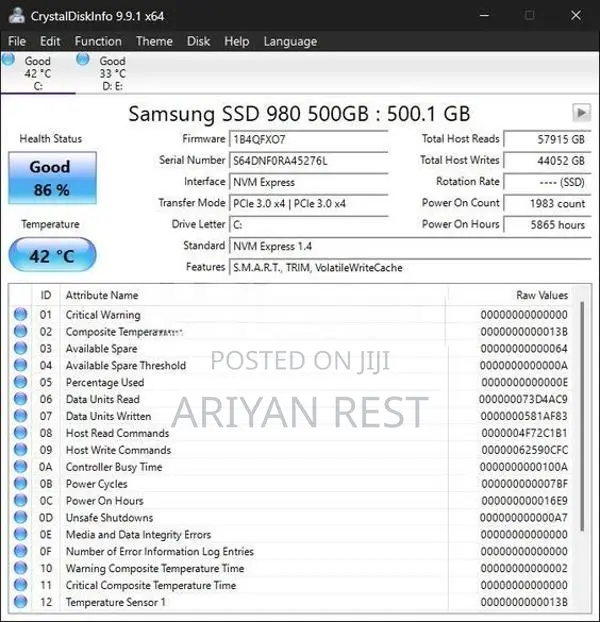Click the Features field with S.M.A.R.T., TRIM
Image resolution: width=600 pixels, height=622 pixels.
410,268
